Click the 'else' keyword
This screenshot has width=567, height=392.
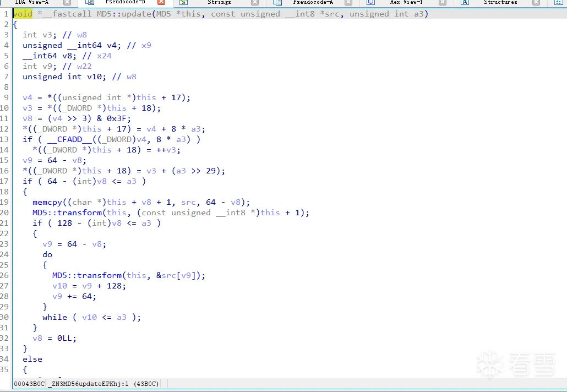pyautogui.click(x=32, y=360)
